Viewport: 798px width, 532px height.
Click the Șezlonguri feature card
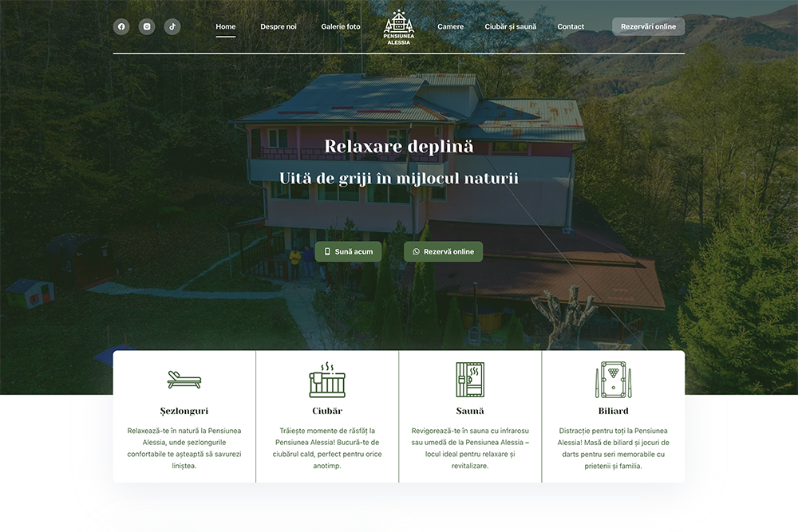[183, 416]
